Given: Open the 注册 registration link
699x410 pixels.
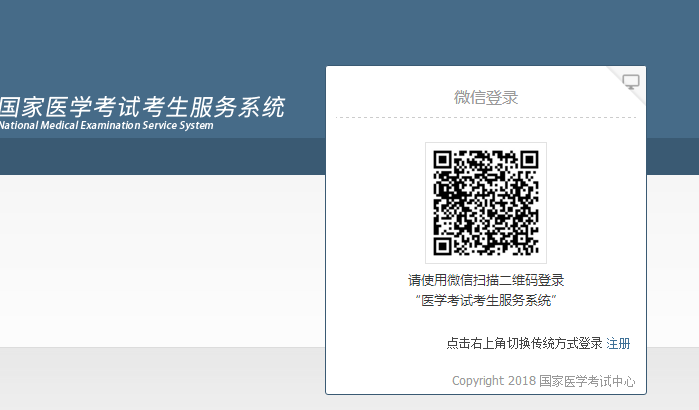Looking at the screenshot, I should (618, 344).
